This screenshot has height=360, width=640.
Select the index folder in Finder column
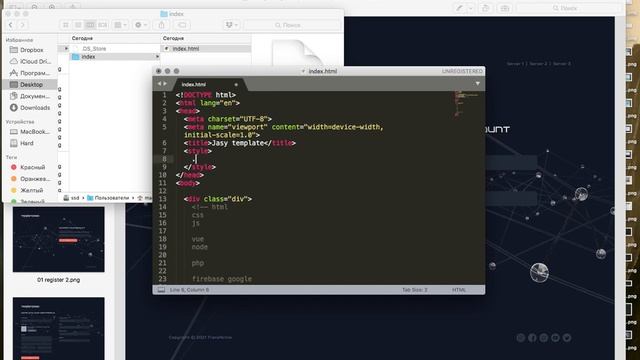click(x=114, y=56)
